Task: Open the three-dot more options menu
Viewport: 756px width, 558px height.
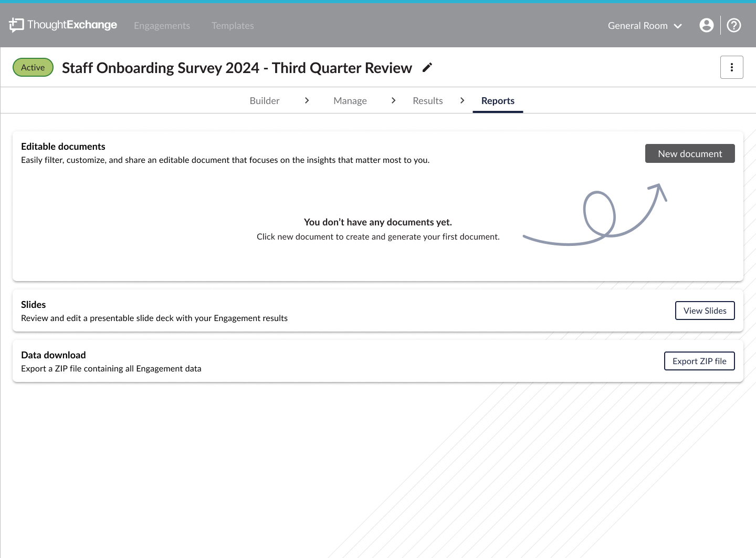Action: click(x=731, y=67)
